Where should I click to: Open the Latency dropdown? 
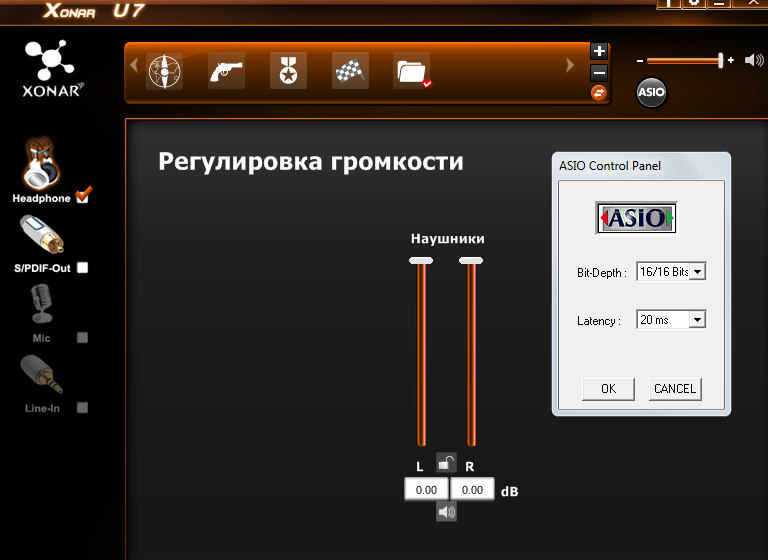point(671,320)
